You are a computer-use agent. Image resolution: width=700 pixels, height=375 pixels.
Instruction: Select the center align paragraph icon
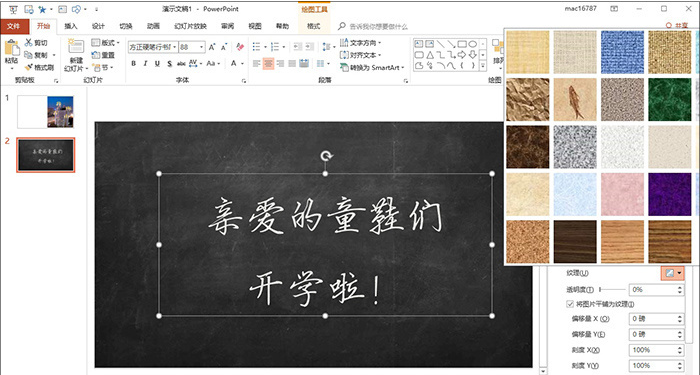pos(268,64)
